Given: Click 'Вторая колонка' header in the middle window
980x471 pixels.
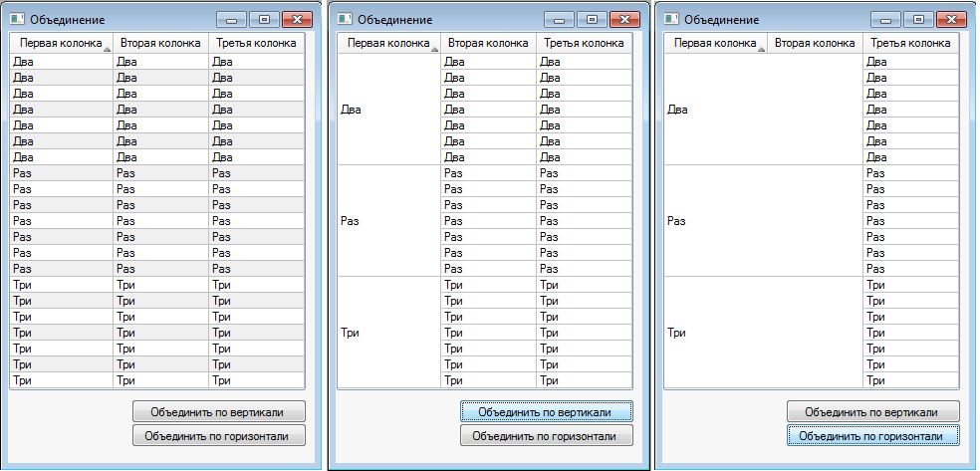Looking at the screenshot, I should (x=488, y=44).
